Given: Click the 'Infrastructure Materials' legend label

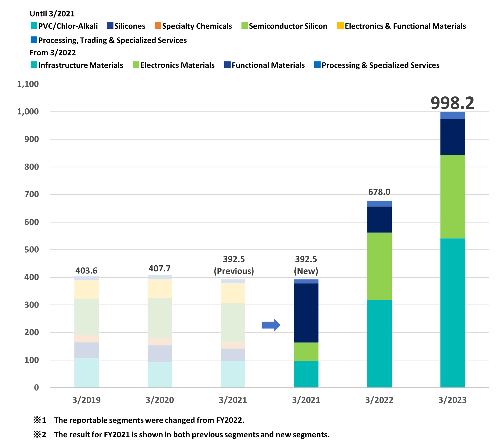Looking at the screenshot, I should click(x=80, y=65).
